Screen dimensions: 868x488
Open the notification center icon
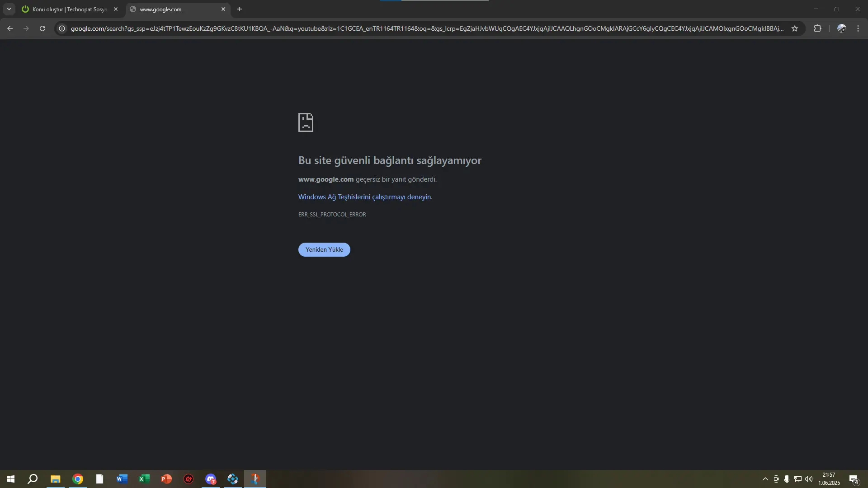[x=854, y=479]
